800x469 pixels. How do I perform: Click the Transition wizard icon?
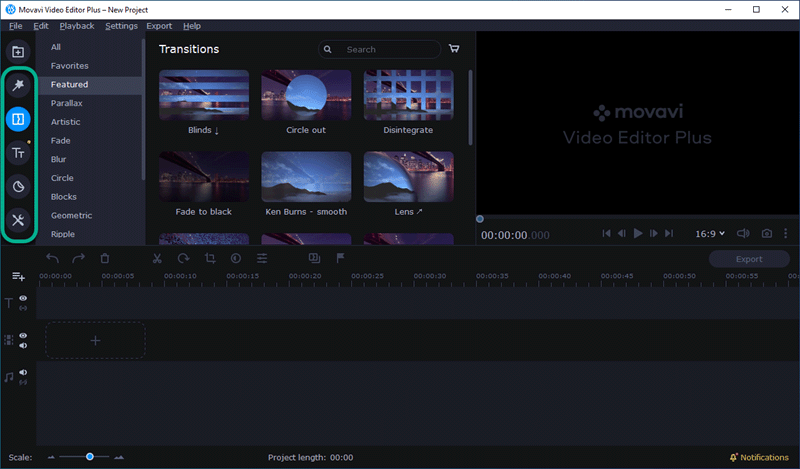314,258
